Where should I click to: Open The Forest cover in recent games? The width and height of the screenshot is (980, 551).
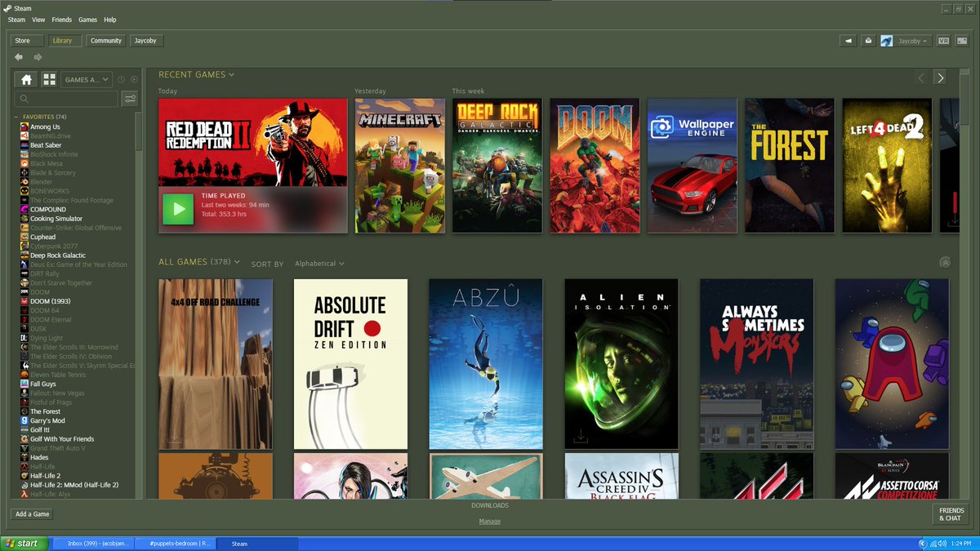coord(790,166)
